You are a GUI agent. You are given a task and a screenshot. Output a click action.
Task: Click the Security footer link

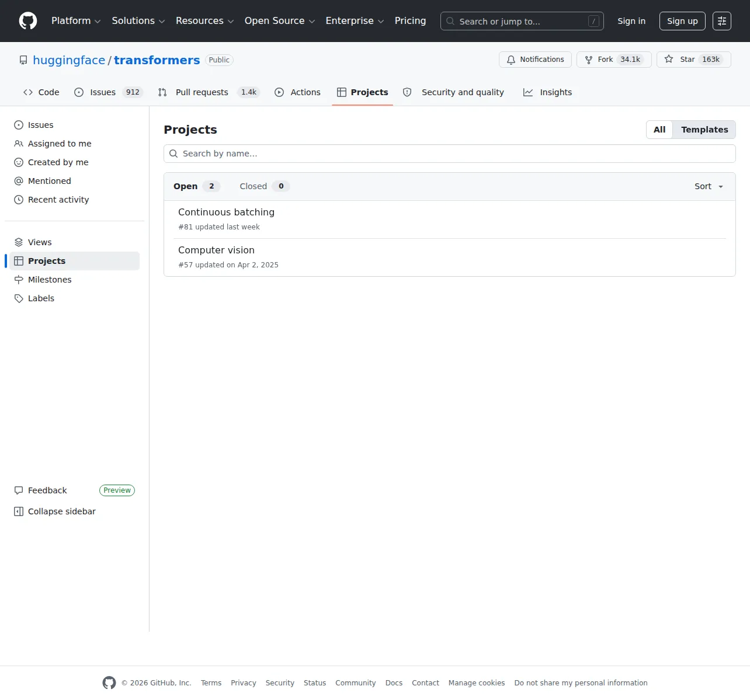coord(280,683)
